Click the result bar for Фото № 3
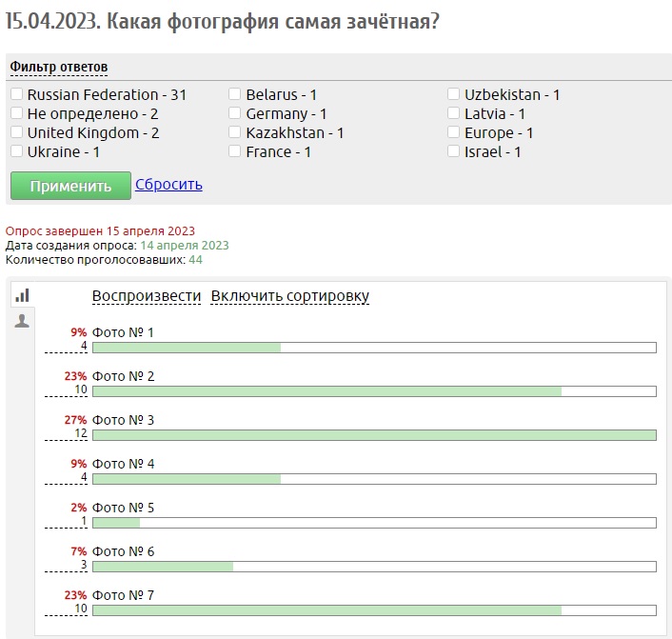Screen dimensions: 672x639 [x=373, y=435]
